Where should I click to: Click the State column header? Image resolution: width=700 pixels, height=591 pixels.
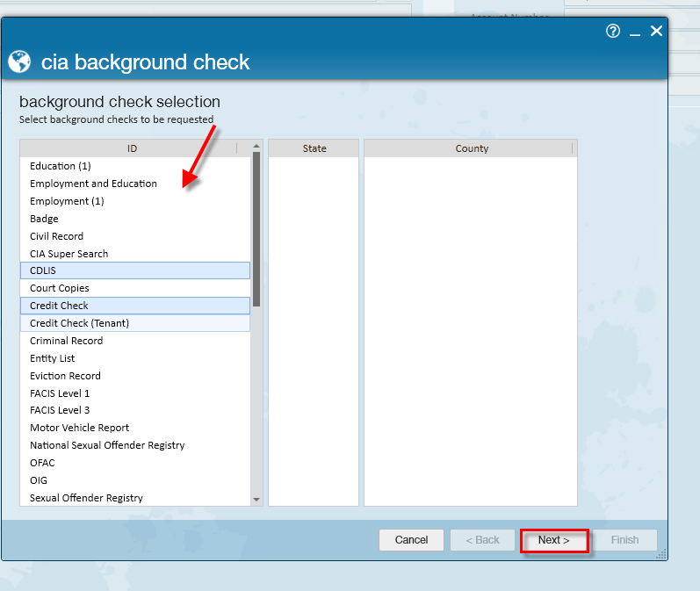(314, 148)
